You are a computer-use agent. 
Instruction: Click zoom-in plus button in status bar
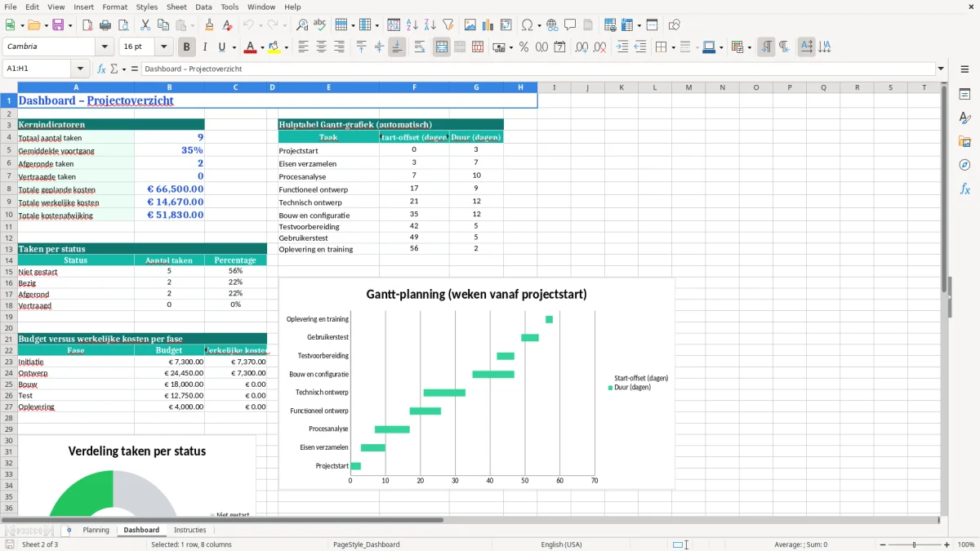pyautogui.click(x=947, y=544)
